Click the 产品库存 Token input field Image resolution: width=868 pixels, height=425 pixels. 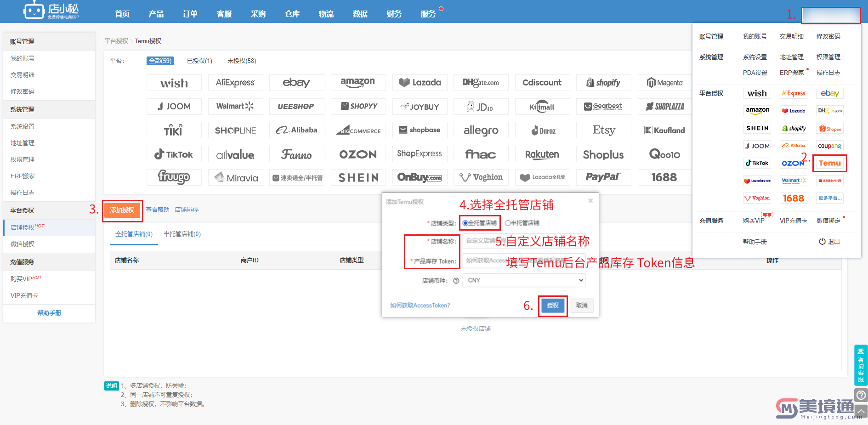point(524,261)
